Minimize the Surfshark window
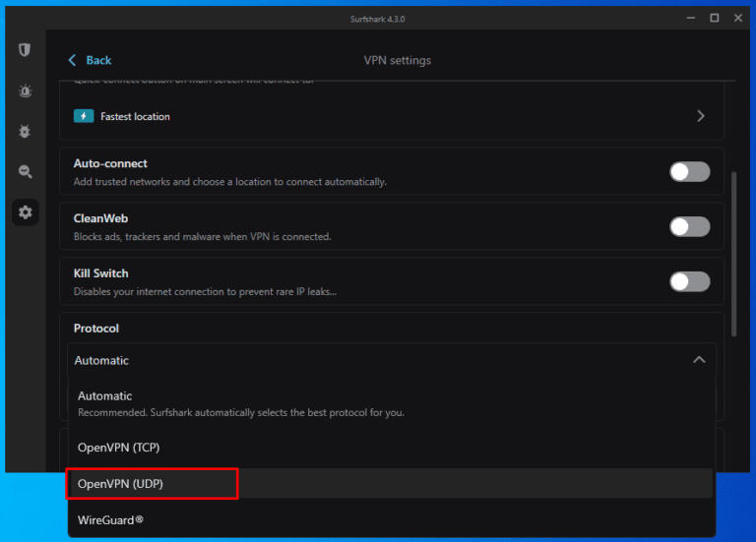This screenshot has height=542, width=756. click(691, 18)
